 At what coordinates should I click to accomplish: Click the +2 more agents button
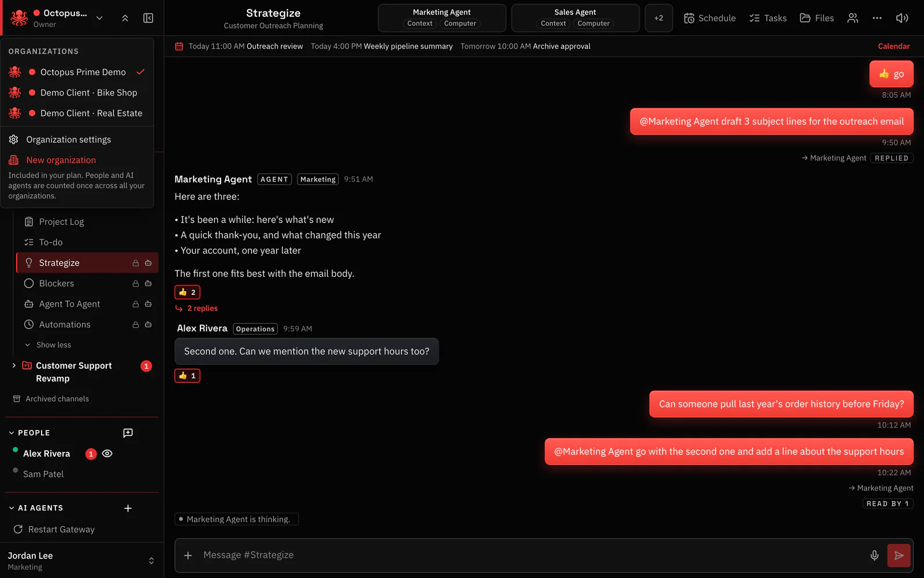click(658, 18)
